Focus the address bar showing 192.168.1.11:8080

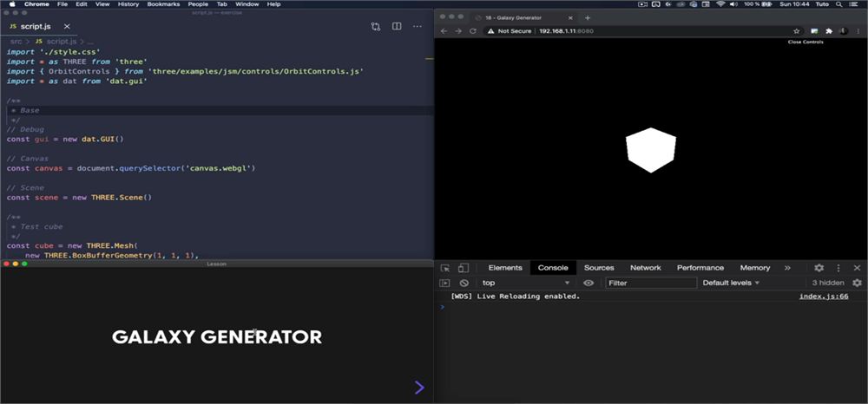[566, 31]
